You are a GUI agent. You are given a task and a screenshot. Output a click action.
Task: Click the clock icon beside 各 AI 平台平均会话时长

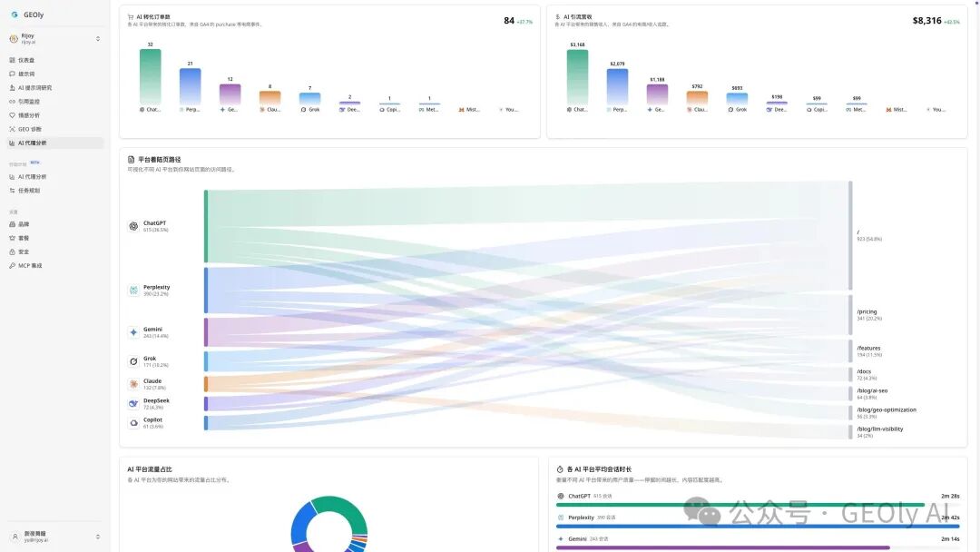pos(559,468)
